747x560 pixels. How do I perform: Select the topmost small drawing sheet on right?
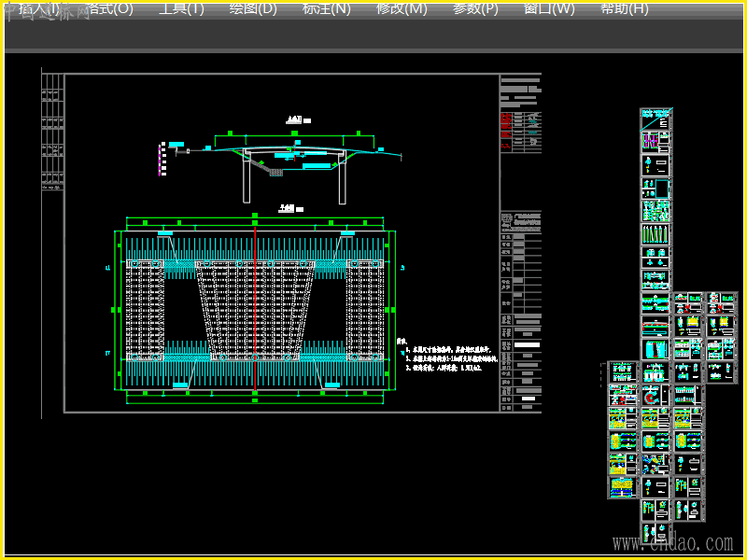pos(655,118)
